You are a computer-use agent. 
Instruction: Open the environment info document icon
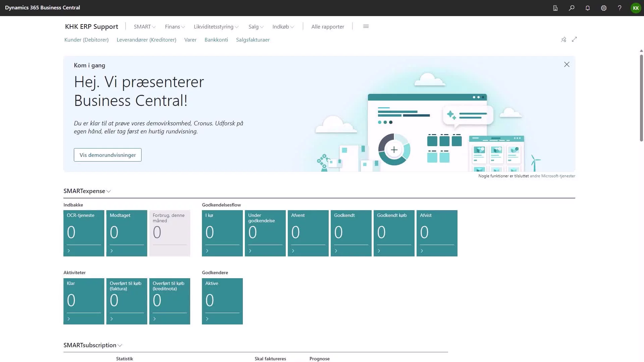555,8
